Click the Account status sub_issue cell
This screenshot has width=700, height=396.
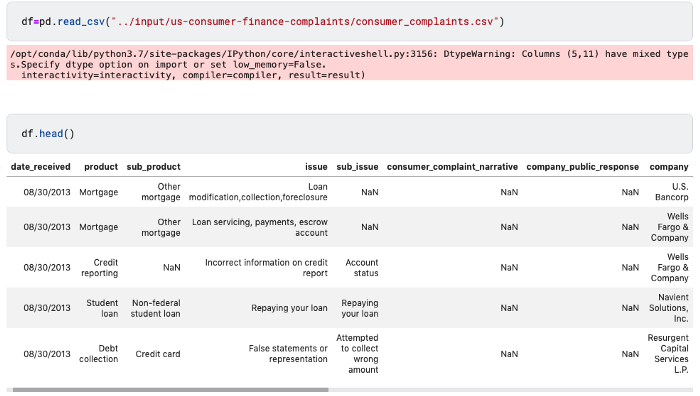pyautogui.click(x=362, y=267)
